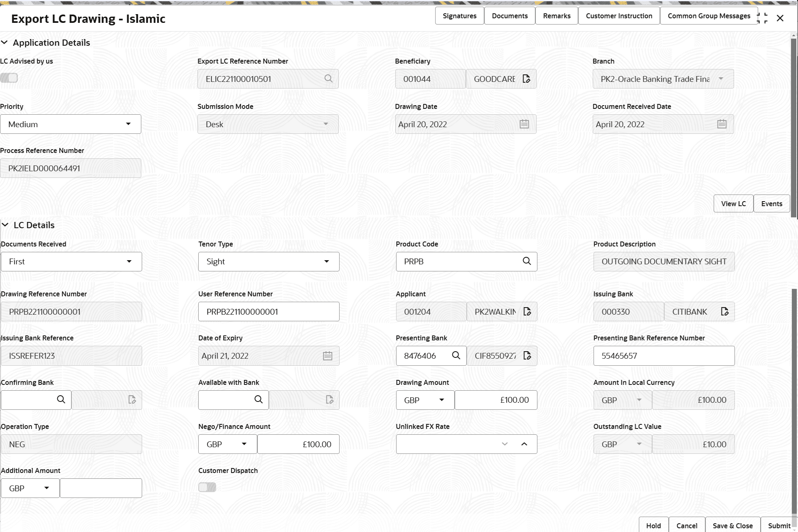Screen dimensions: 798x532
Task: Open the Beneficiary details document icon
Action: coord(526,79)
